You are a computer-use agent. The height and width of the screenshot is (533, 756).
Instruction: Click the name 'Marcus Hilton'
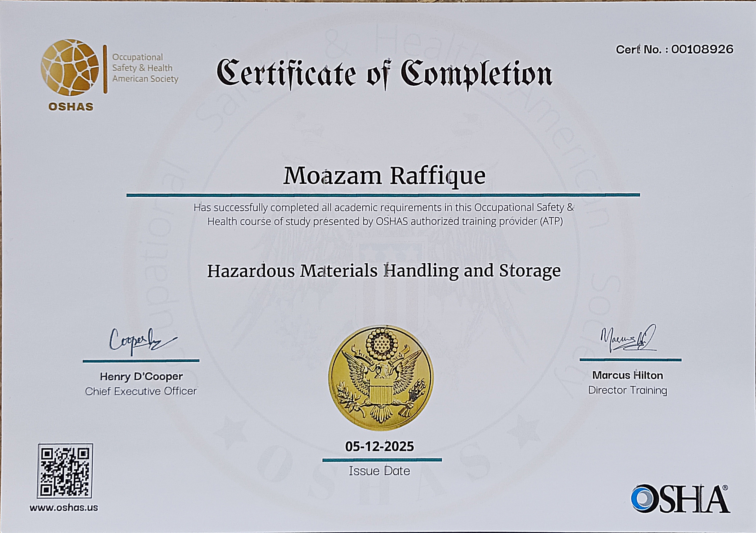[x=628, y=375]
